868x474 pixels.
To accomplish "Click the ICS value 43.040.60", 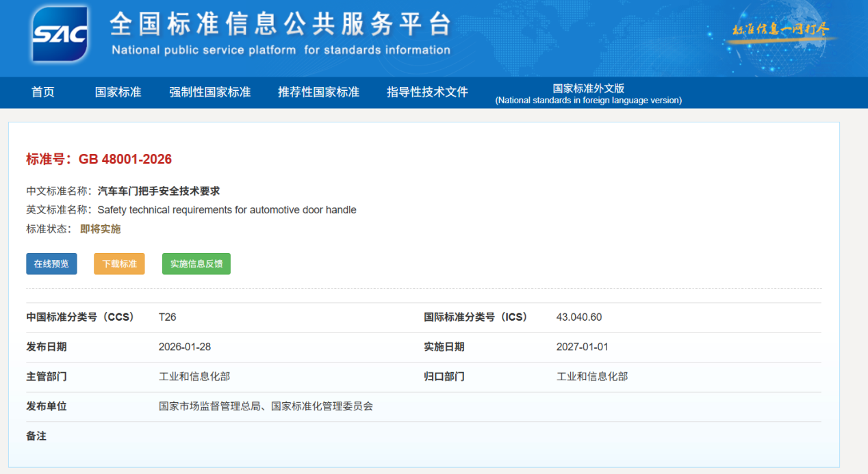I will point(579,317).
